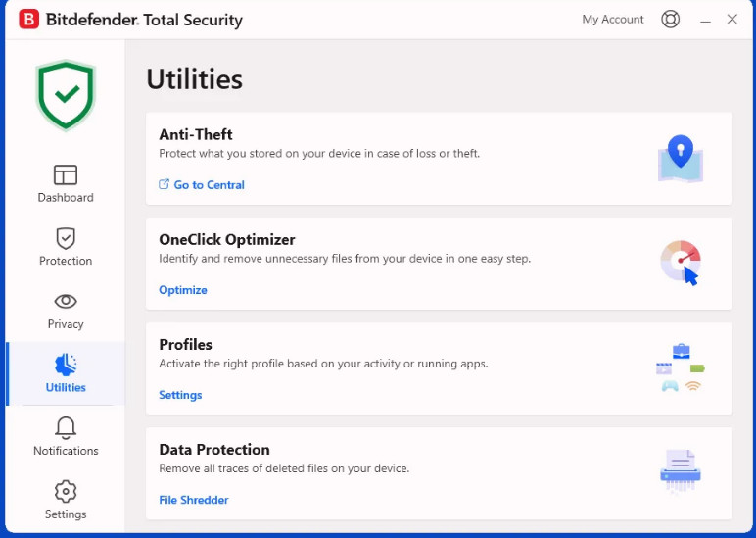756x538 pixels.
Task: Click 'Protect what you stored on your device' text
Action: click(319, 154)
